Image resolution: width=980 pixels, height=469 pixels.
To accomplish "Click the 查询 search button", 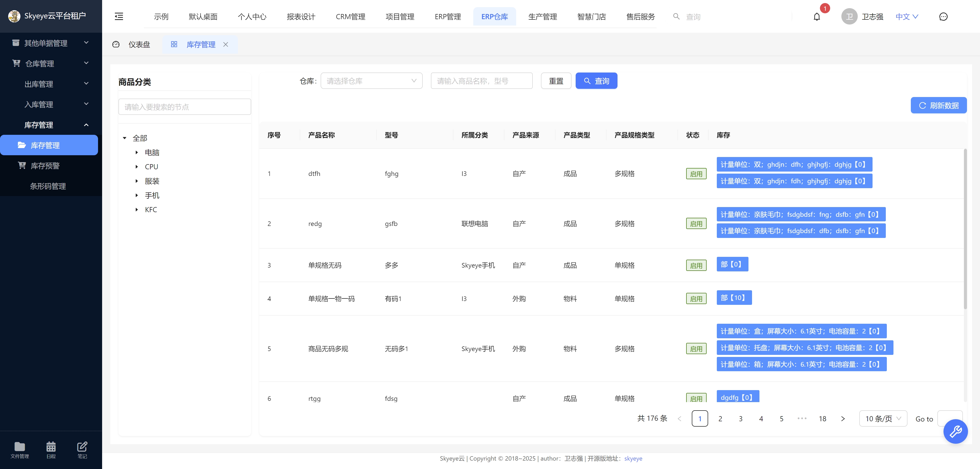I will coord(596,81).
